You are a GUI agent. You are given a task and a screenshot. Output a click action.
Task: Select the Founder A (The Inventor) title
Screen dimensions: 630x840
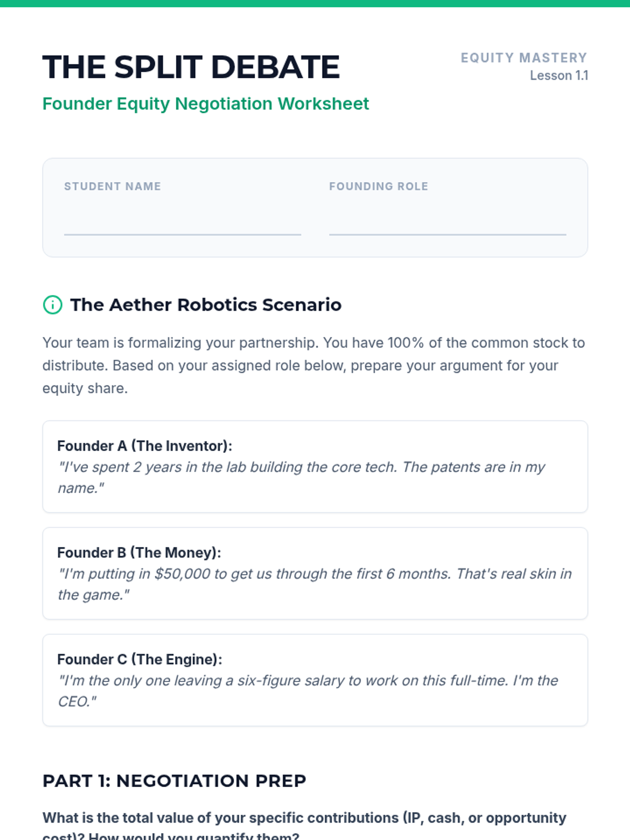coord(144,446)
